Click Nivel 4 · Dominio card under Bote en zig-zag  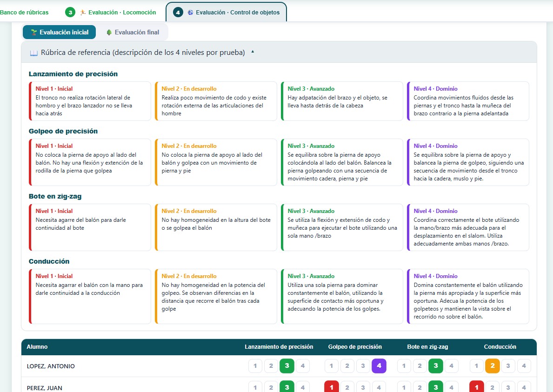coord(468,227)
